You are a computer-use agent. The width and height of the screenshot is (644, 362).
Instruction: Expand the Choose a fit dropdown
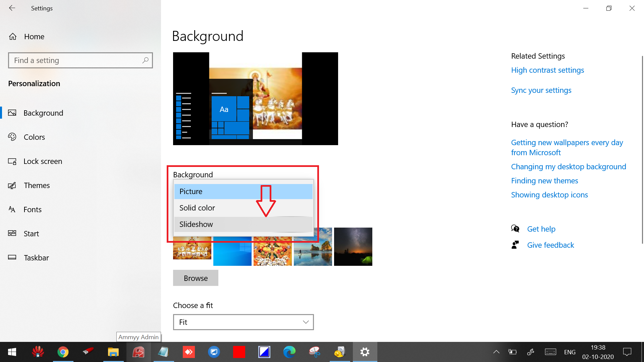[x=243, y=322]
